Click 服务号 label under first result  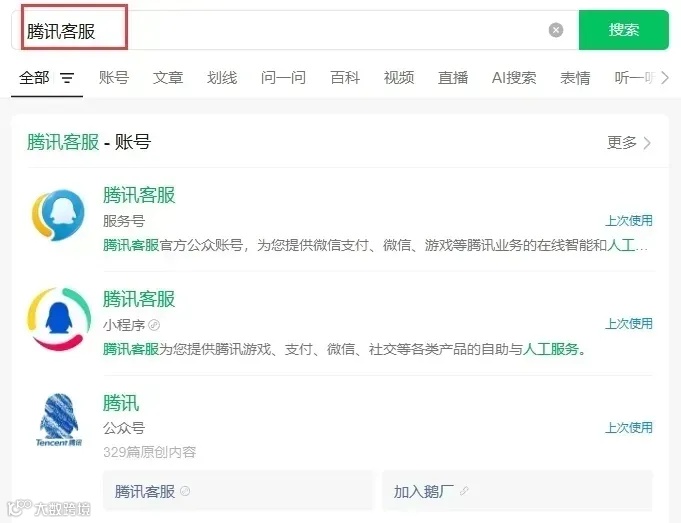coord(124,221)
